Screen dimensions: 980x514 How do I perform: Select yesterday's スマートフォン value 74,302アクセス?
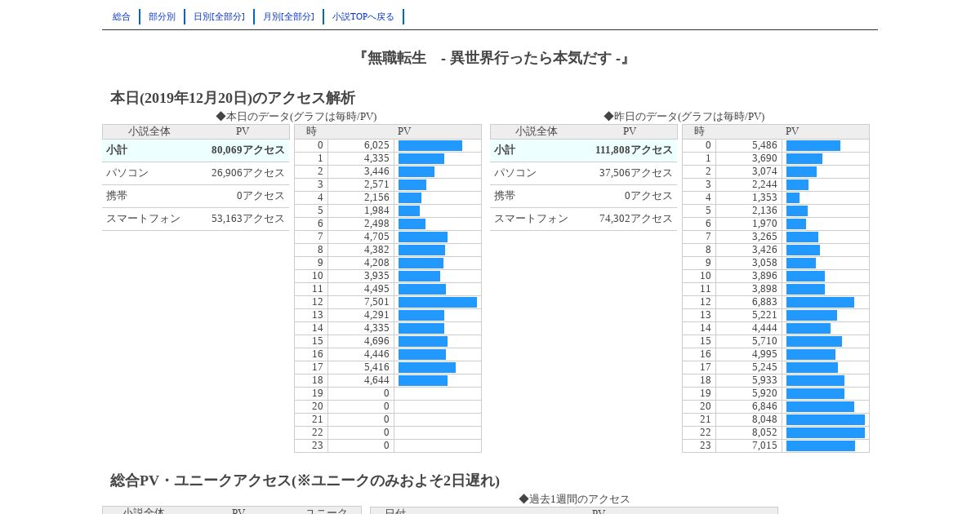click(x=636, y=219)
